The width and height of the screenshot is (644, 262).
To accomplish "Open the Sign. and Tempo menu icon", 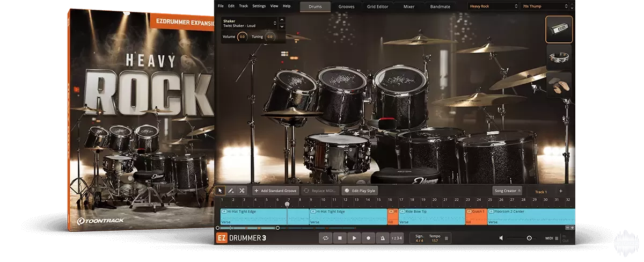I will coord(447,238).
